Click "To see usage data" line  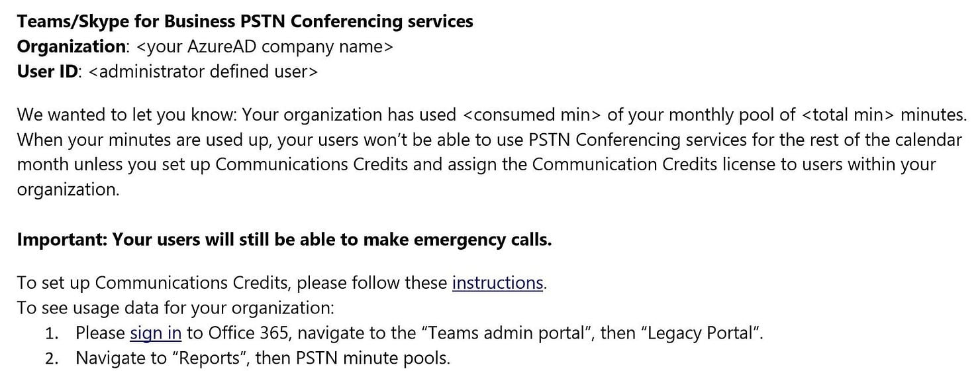point(176,308)
